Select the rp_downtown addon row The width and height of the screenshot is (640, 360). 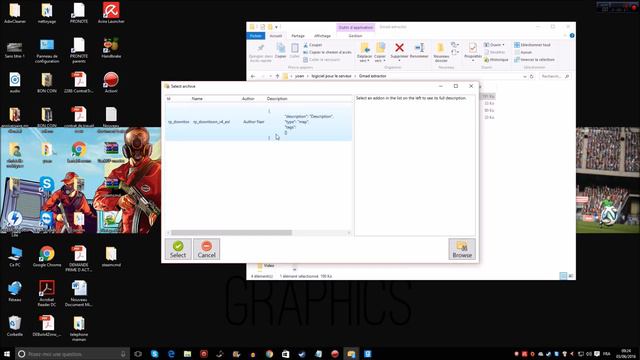pyautogui.click(x=259, y=122)
